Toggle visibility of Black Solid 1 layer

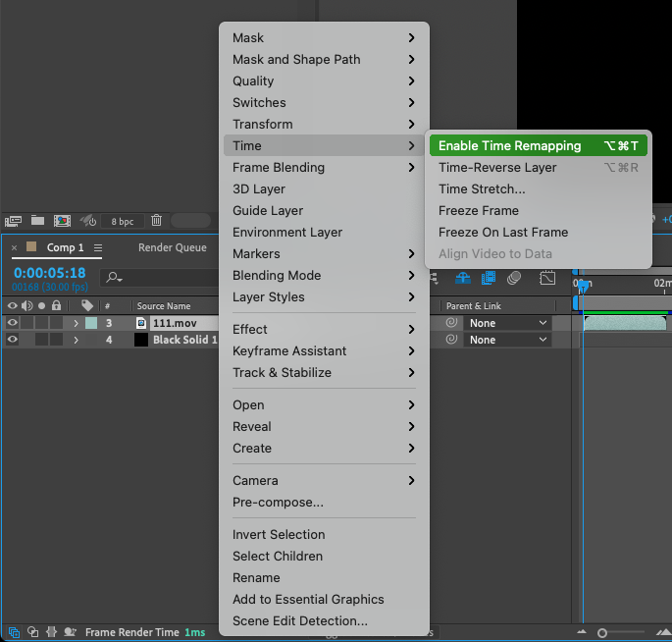pos(13,340)
